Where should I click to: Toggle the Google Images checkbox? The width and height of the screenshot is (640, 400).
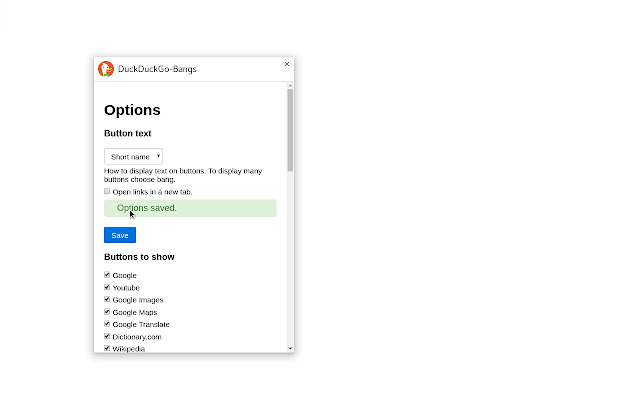point(107,299)
